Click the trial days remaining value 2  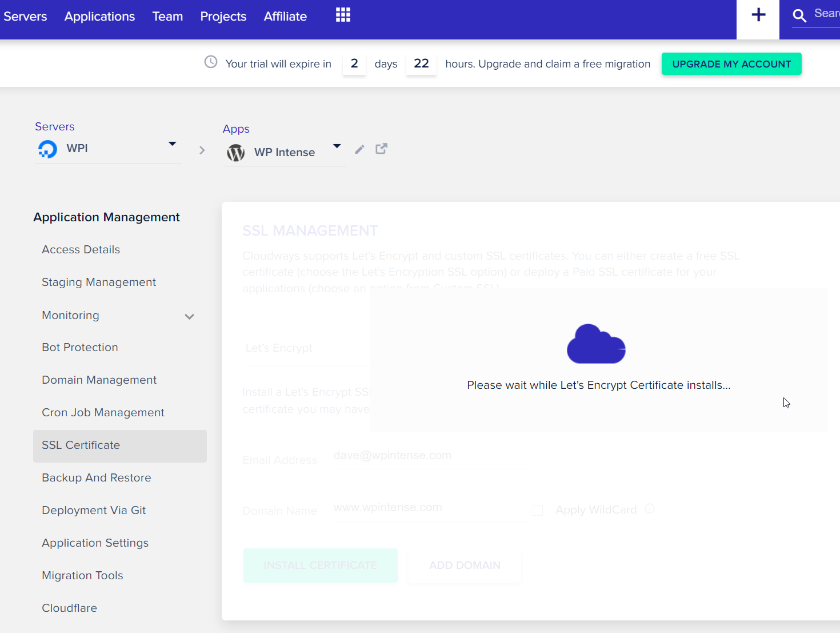click(354, 64)
